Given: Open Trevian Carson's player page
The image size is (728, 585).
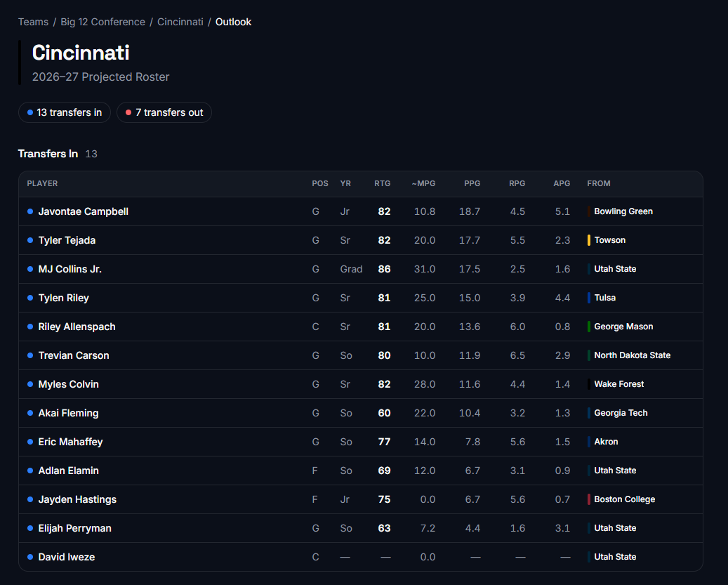Looking at the screenshot, I should click(73, 355).
